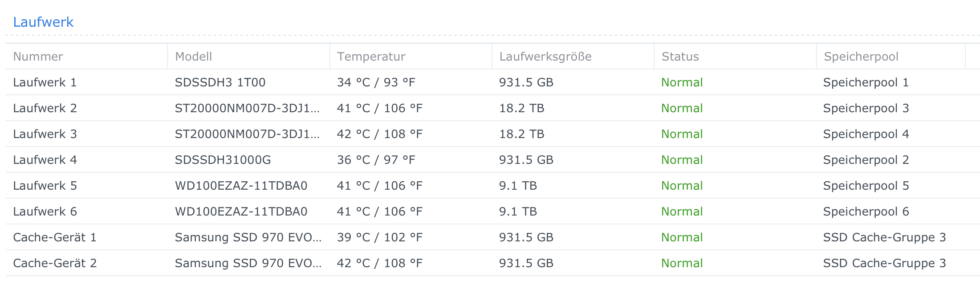The width and height of the screenshot is (980, 285).
Task: Select the Cache-Gerät 1 row
Action: pyautogui.click(x=55, y=237)
